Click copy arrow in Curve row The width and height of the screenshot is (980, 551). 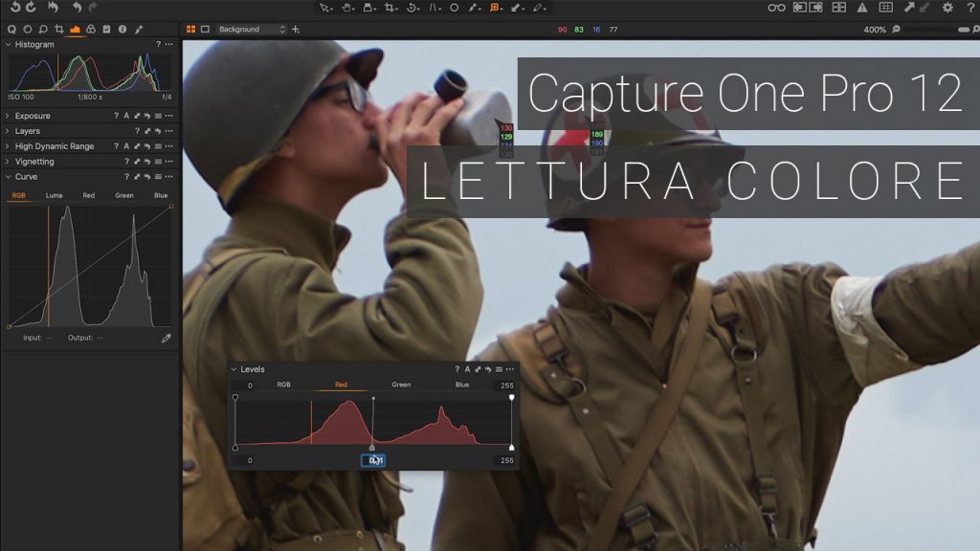pyautogui.click(x=137, y=177)
